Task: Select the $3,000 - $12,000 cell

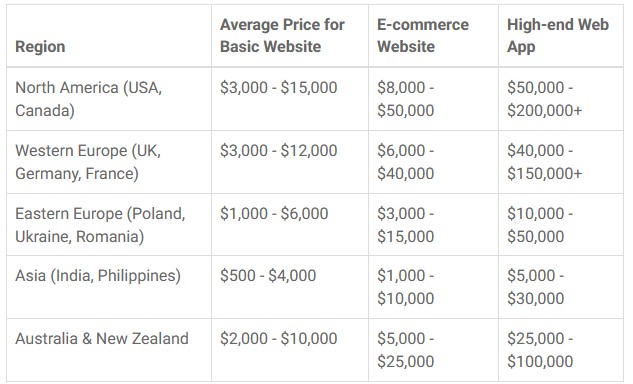Action: point(290,162)
